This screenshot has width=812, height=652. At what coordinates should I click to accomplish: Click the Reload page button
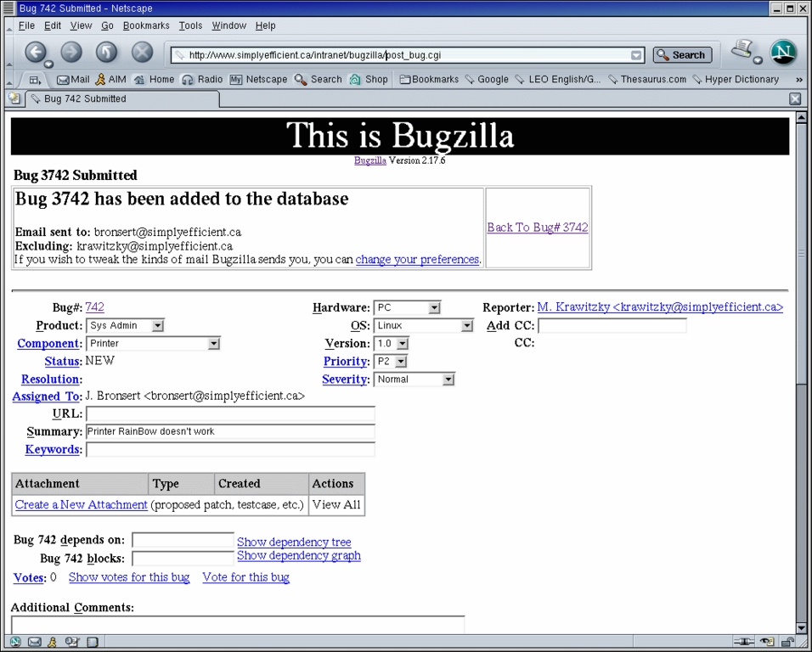pos(106,53)
